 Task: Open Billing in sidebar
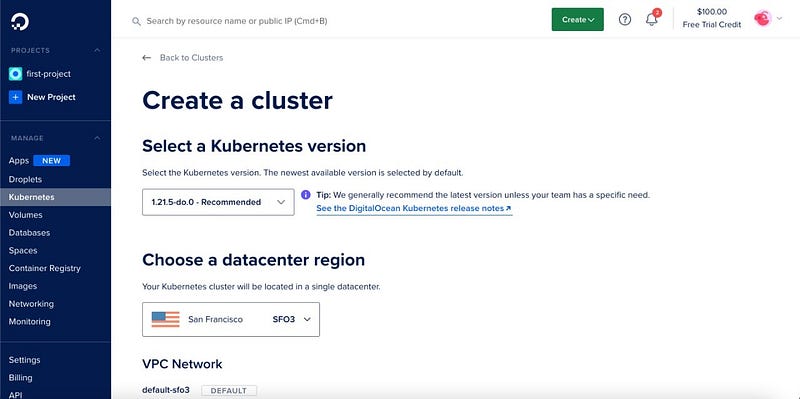point(20,378)
